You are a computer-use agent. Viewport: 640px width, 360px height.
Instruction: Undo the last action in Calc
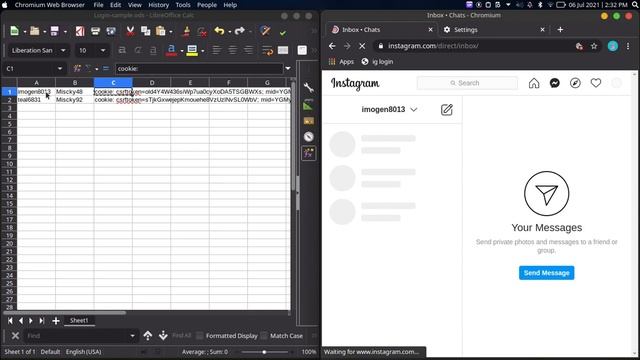click(x=220, y=31)
